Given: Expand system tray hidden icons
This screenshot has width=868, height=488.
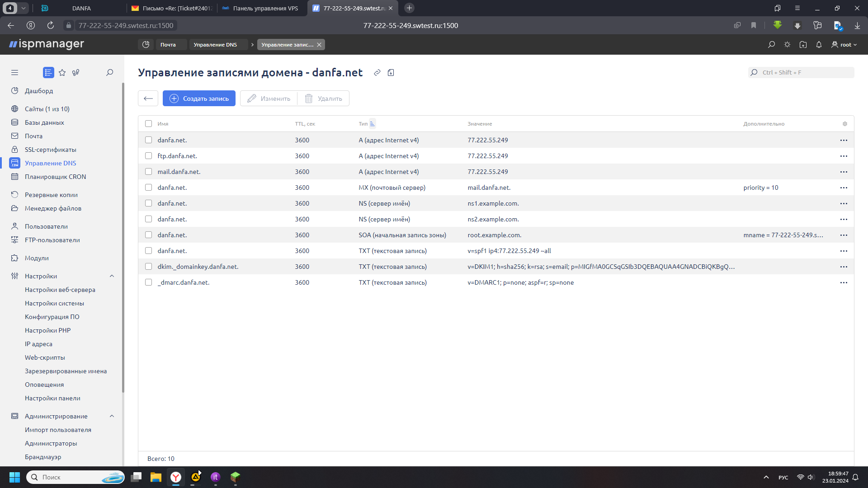Looking at the screenshot, I should (766, 477).
